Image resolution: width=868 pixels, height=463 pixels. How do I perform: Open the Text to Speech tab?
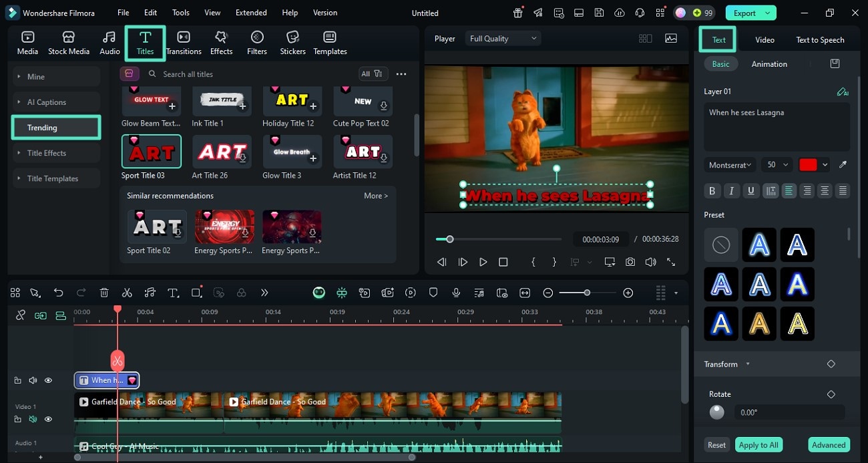[820, 40]
